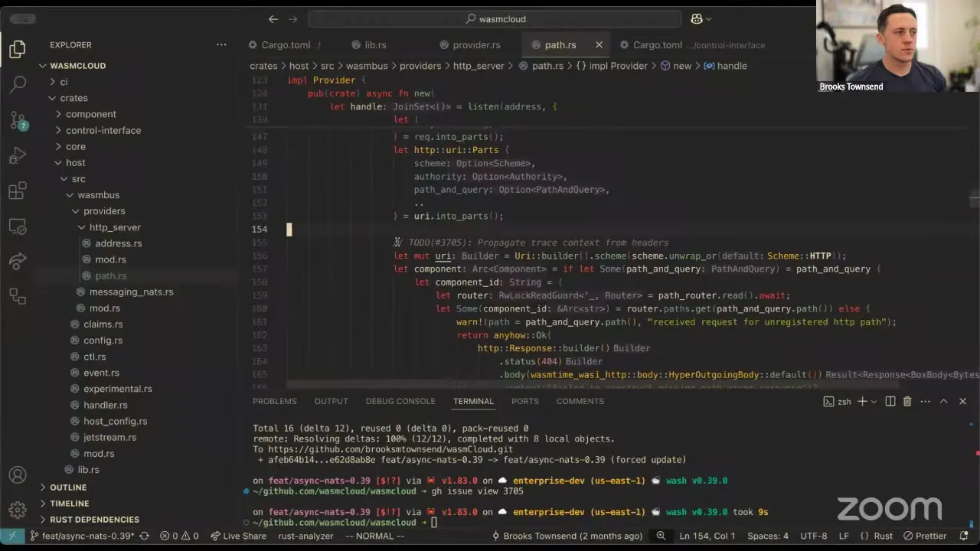Switch to the provider.rs editor tab
980x551 pixels.
(x=470, y=45)
